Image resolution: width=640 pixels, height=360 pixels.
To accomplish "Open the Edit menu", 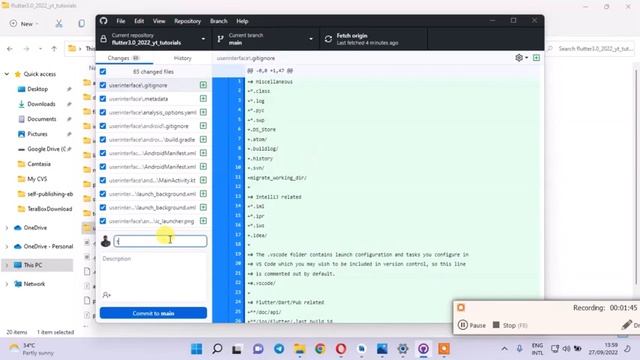I will click(x=139, y=21).
